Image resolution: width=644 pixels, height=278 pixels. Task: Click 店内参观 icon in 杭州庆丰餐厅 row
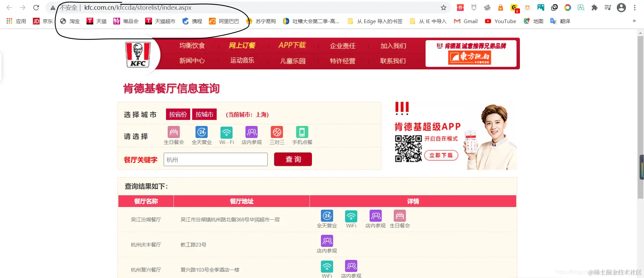[x=327, y=241]
